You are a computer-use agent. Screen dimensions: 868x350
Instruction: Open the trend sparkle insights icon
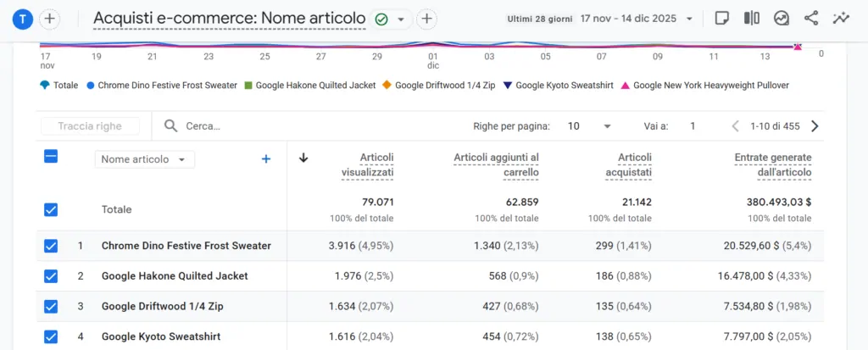[x=840, y=19]
